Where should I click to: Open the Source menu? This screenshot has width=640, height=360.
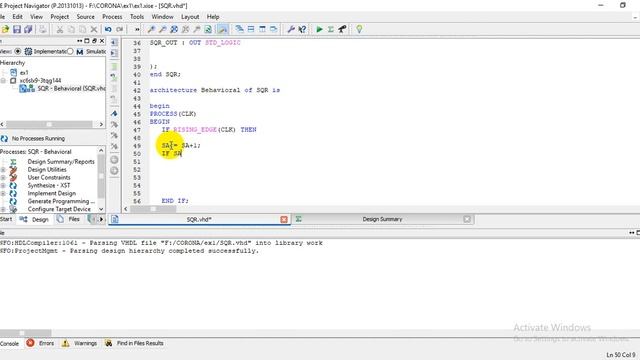click(85, 17)
